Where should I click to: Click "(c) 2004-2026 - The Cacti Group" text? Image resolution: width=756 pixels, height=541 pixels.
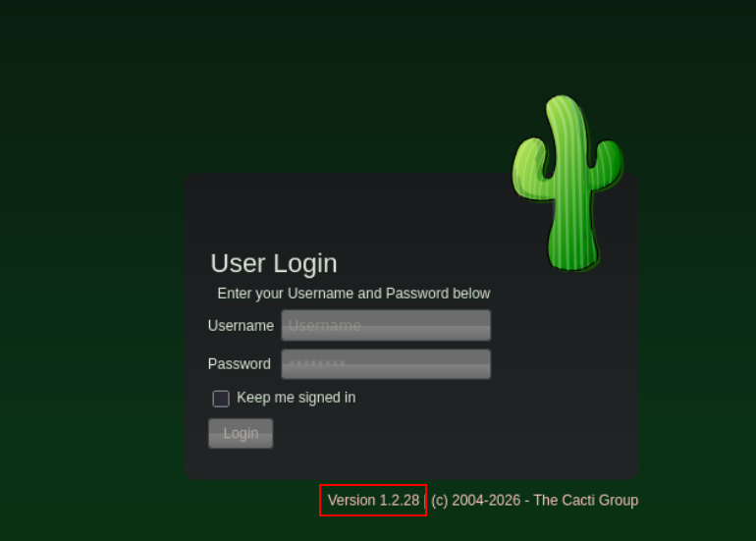point(535,501)
